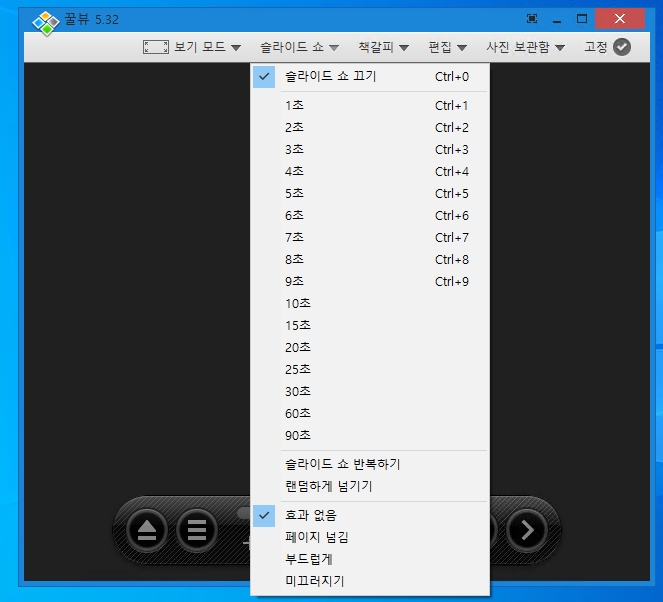Go to next image arrow button
Viewport: 663px width, 602px height.
527,530
